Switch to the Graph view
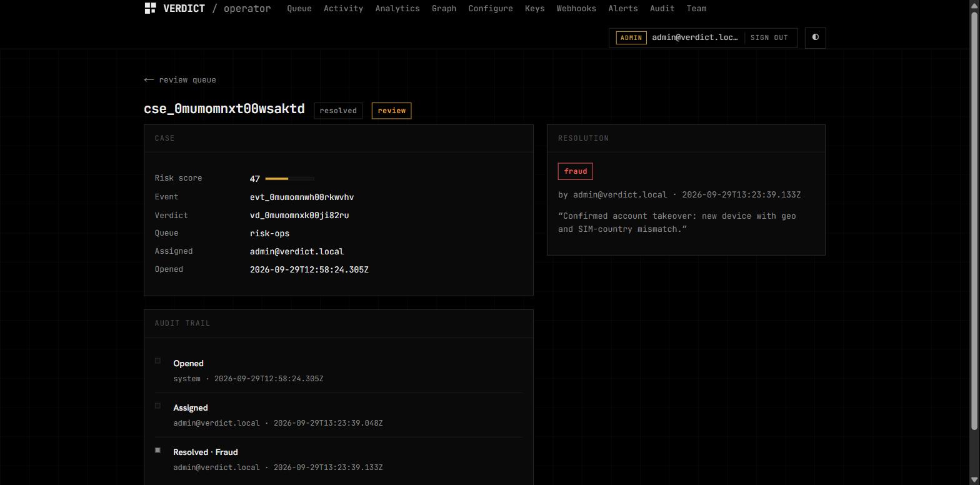This screenshot has height=485, width=980. point(444,9)
